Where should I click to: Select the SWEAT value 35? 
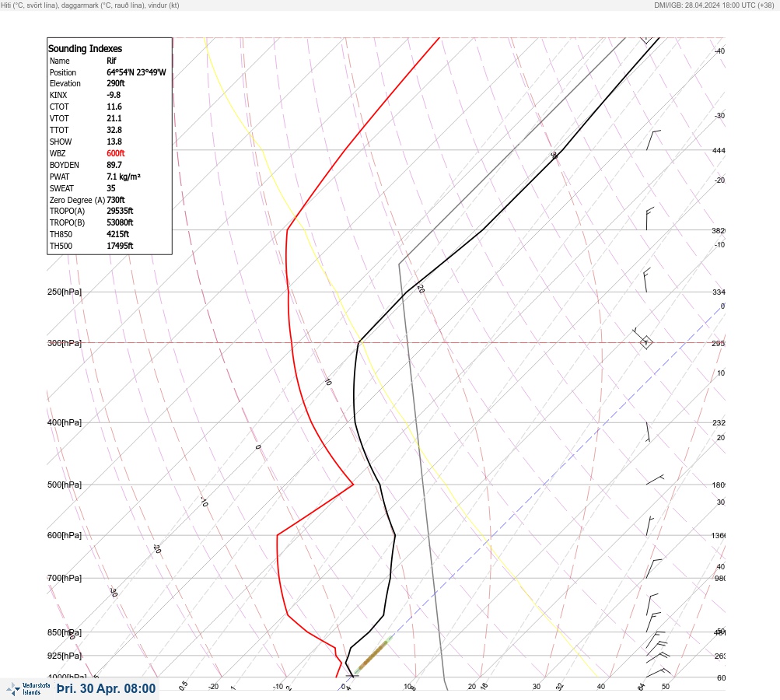tap(111, 188)
